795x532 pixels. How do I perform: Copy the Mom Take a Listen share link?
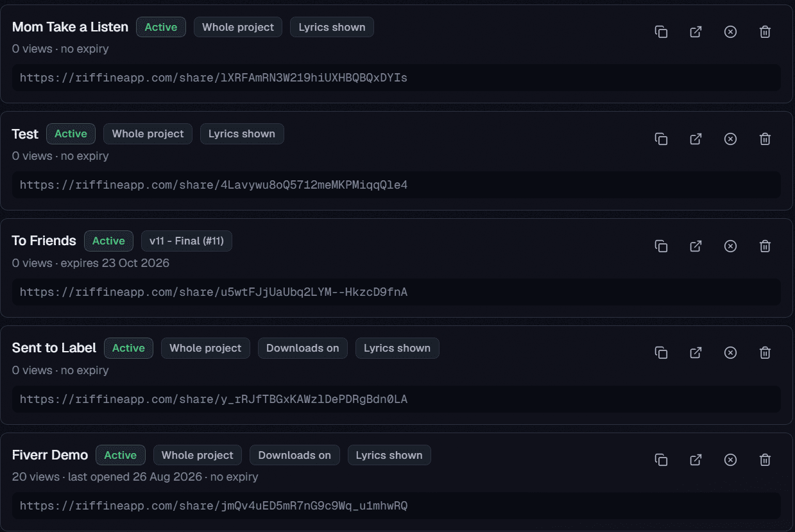(661, 32)
